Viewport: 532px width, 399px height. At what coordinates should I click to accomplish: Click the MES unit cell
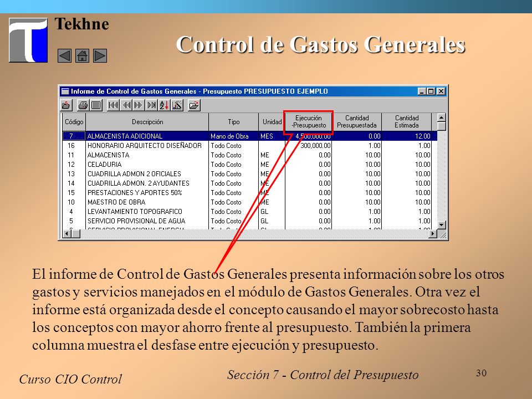[x=272, y=136]
